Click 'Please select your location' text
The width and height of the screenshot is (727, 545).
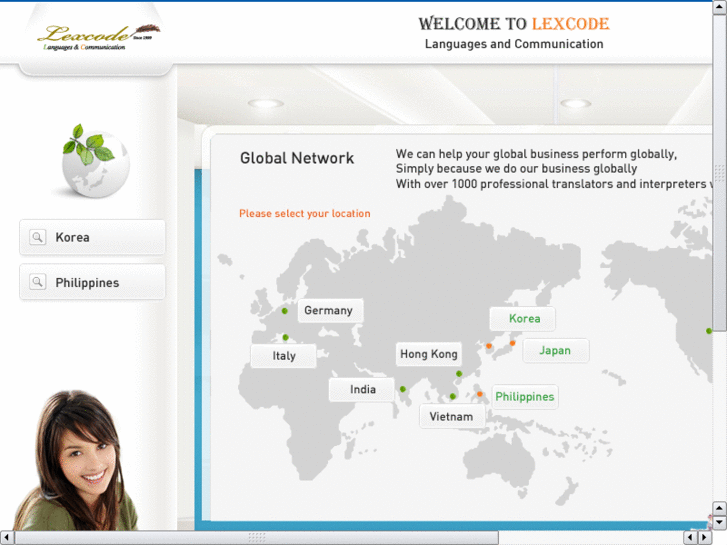pos(305,213)
